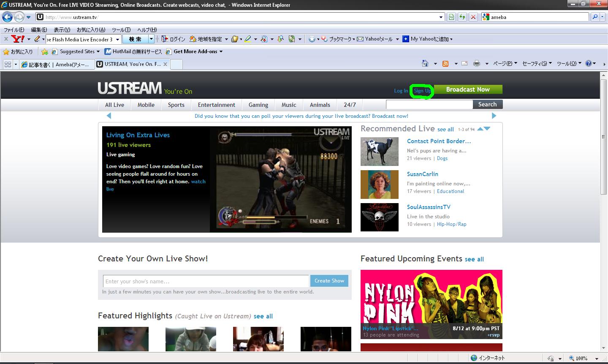
Task: Open the お気に入り(A) menu
Action: click(91, 30)
